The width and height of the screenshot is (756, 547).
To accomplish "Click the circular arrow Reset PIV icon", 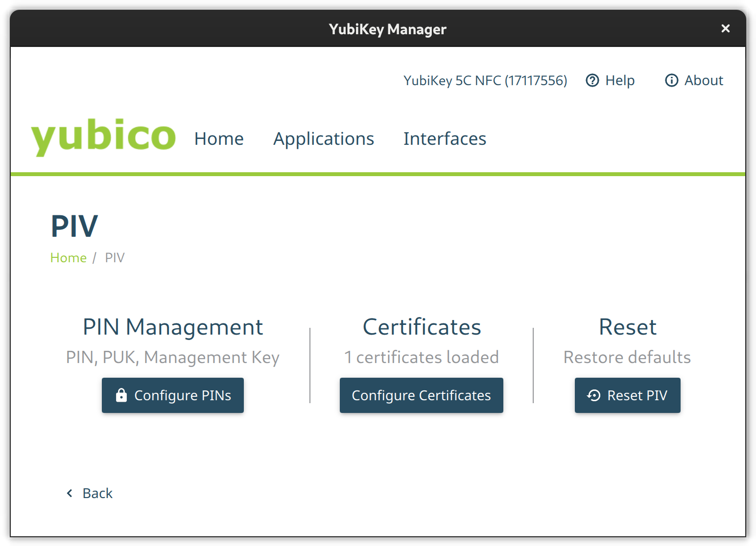I will tap(593, 395).
